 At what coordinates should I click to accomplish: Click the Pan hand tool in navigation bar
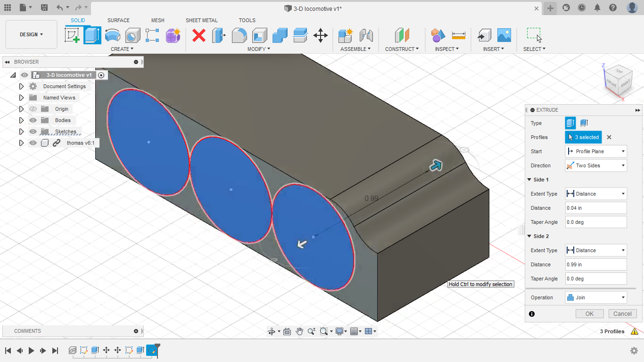(x=299, y=331)
